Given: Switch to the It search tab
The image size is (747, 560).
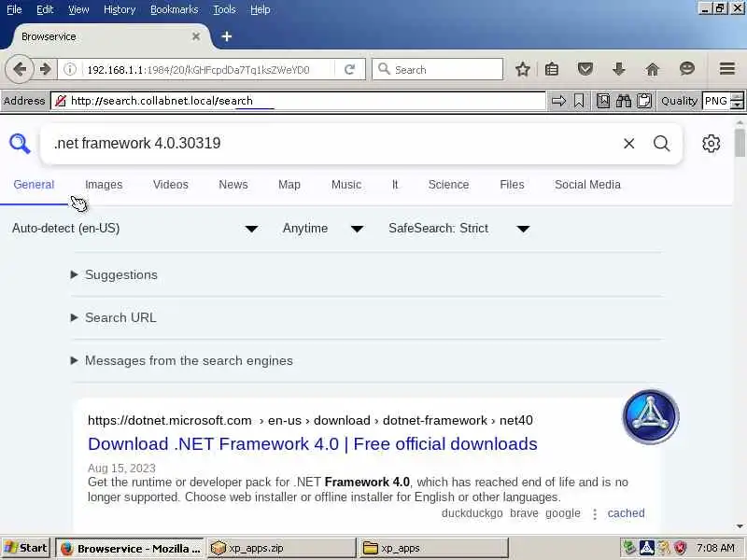Looking at the screenshot, I should pyautogui.click(x=395, y=185).
